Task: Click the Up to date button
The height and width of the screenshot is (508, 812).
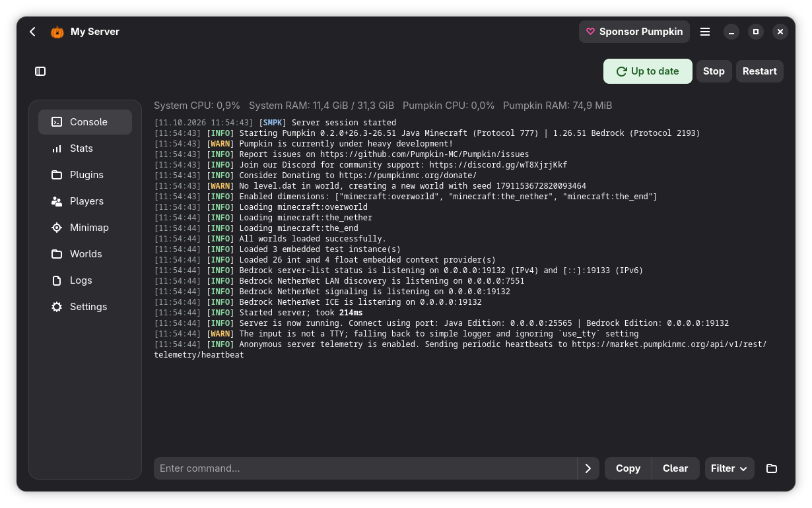Action: point(648,71)
